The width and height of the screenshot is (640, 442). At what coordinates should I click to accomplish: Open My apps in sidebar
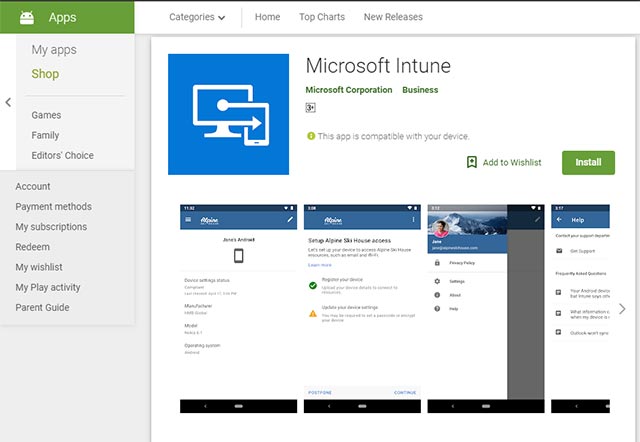[x=54, y=50]
